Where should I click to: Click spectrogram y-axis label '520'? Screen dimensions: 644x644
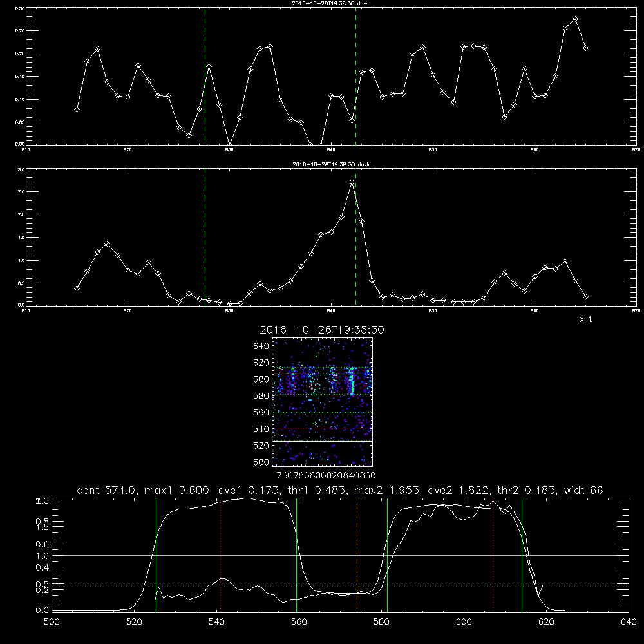coord(261,446)
